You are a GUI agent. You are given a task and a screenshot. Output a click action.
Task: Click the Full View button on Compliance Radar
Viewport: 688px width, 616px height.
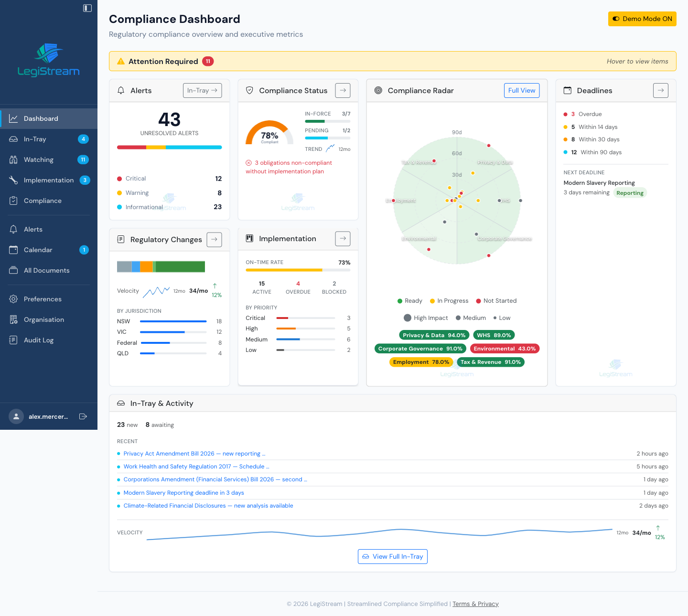point(522,90)
